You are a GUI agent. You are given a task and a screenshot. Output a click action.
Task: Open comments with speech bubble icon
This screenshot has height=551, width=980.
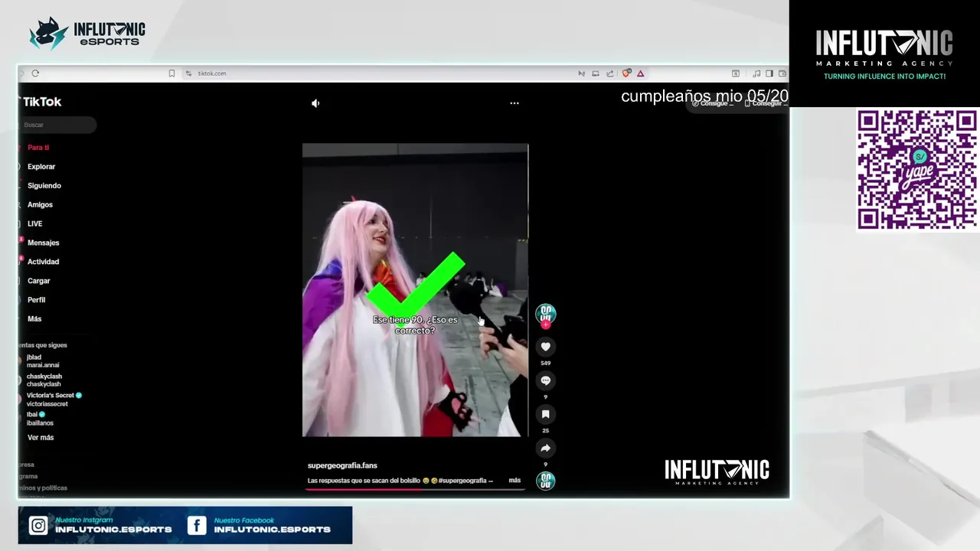545,380
